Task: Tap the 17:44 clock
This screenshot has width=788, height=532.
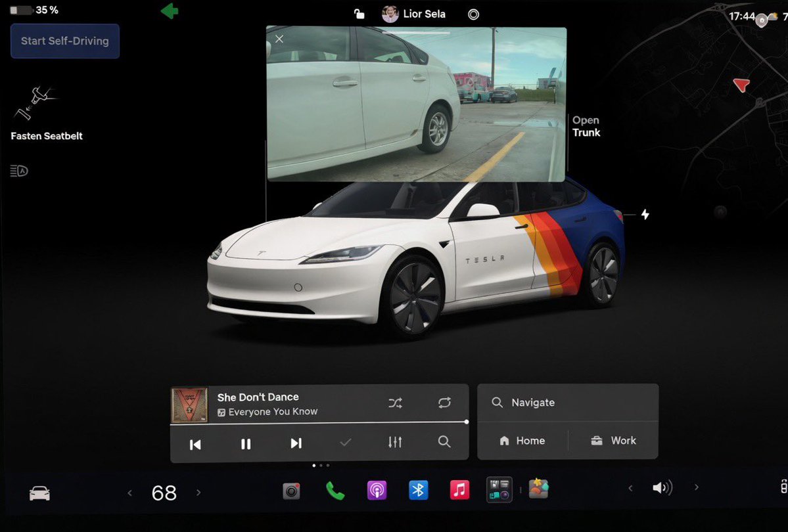Action: [x=741, y=16]
